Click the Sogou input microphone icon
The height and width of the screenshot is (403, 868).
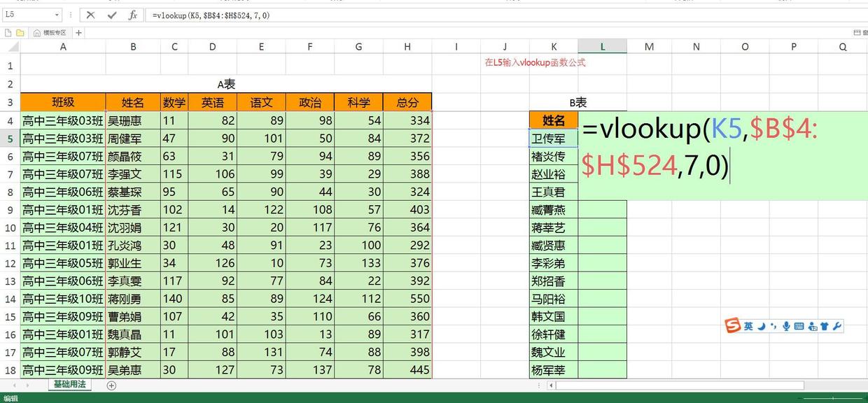tap(787, 325)
